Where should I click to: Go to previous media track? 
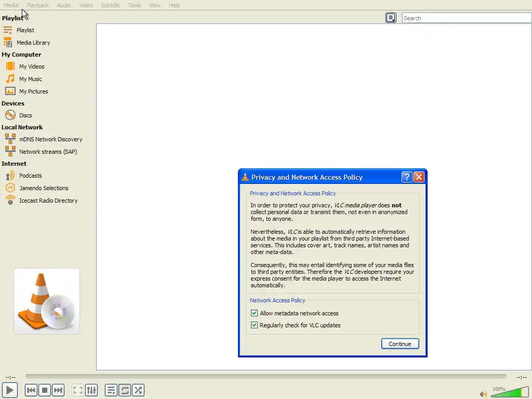click(x=31, y=390)
